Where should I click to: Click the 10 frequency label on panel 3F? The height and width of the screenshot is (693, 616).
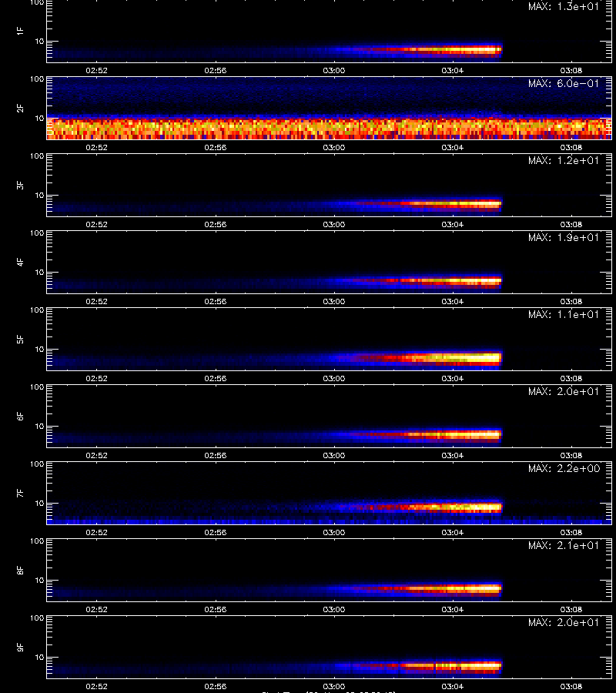click(40, 196)
